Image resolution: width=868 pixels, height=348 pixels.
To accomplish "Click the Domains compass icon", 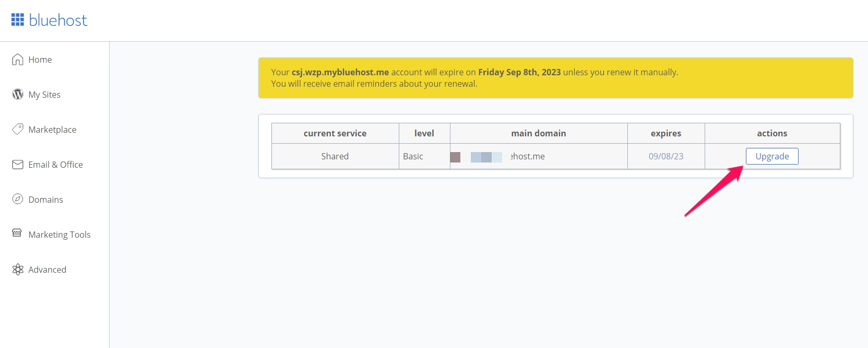I will click(18, 199).
